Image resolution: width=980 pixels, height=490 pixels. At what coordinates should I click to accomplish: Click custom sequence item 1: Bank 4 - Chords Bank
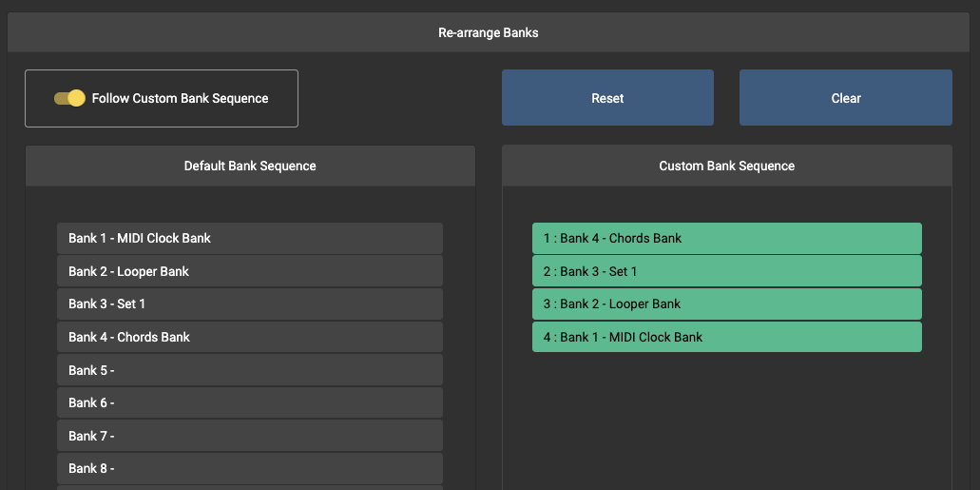click(x=726, y=238)
